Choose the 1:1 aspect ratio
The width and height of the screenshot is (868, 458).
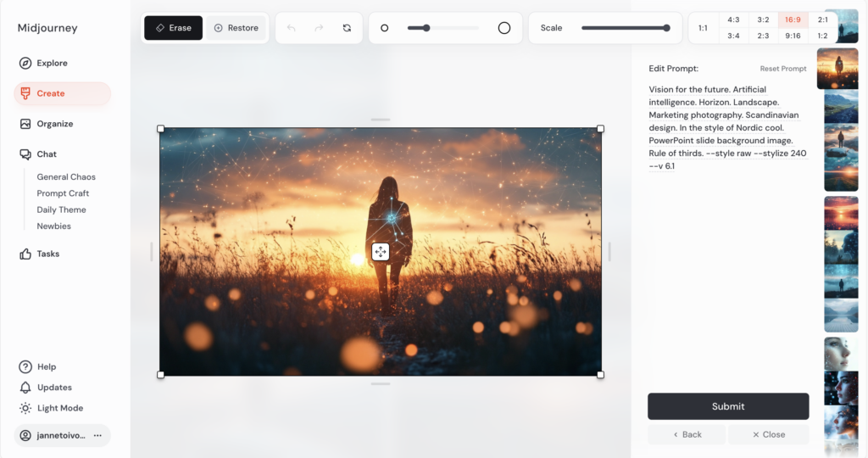coord(703,28)
